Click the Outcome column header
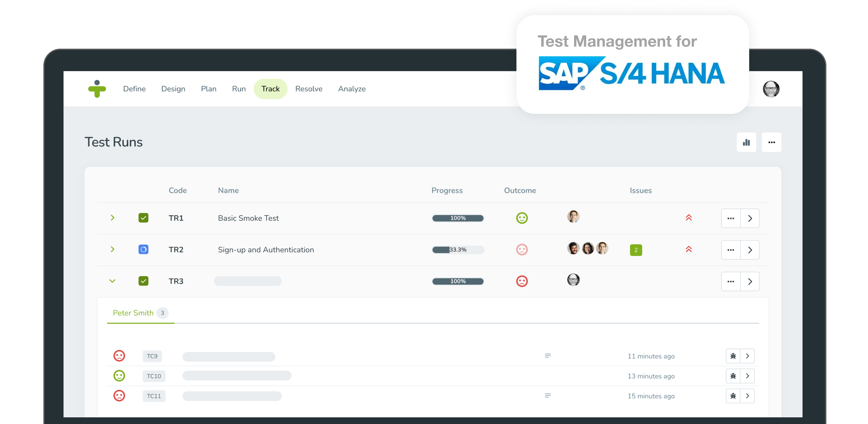The width and height of the screenshot is (868, 424). click(x=520, y=190)
